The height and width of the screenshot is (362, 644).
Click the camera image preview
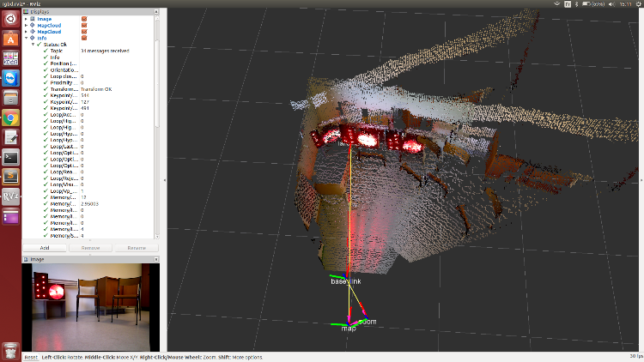click(x=90, y=307)
